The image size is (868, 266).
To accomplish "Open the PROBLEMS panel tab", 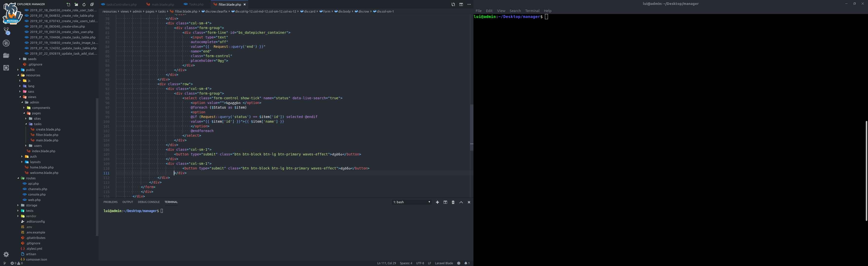I will (110, 202).
